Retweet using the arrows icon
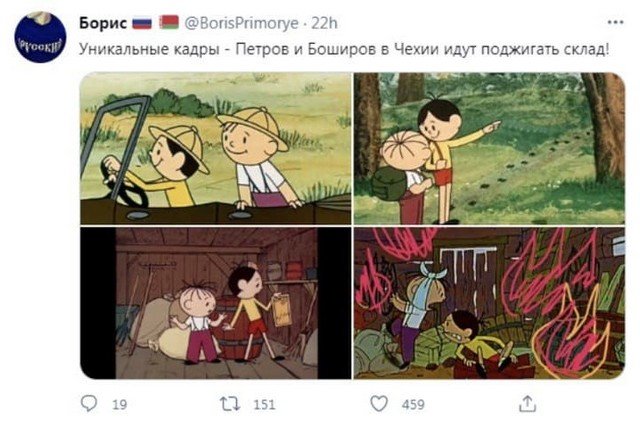Viewport: 640px width, 436px height. 230,404
